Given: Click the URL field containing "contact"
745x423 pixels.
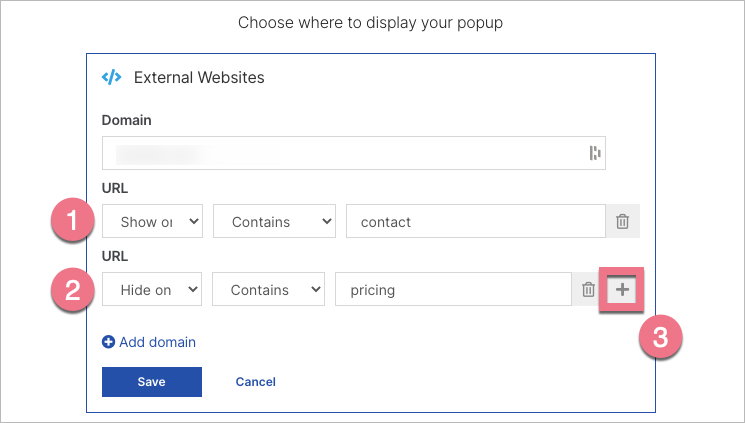Looking at the screenshot, I should point(474,222).
